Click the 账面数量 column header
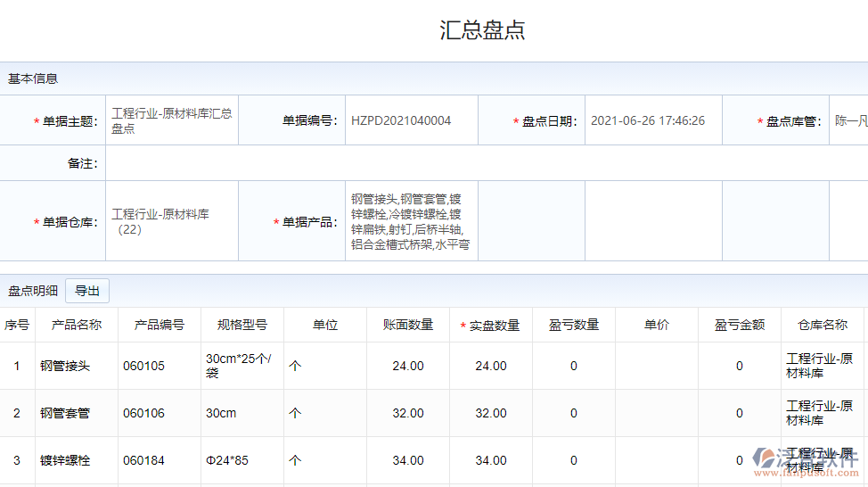Image resolution: width=868 pixels, height=487 pixels. (x=408, y=326)
